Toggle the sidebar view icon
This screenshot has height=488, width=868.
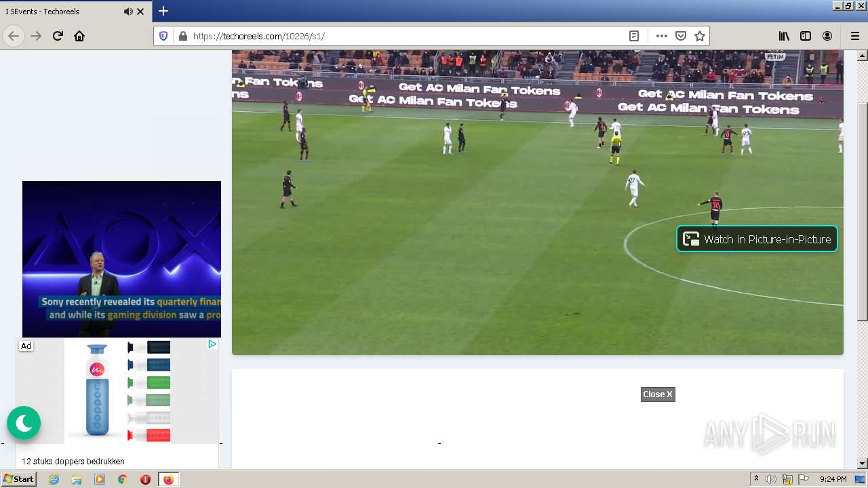point(806,36)
